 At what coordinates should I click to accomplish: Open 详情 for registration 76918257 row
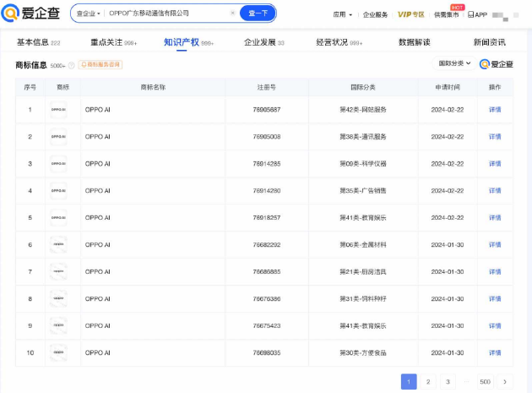point(495,218)
